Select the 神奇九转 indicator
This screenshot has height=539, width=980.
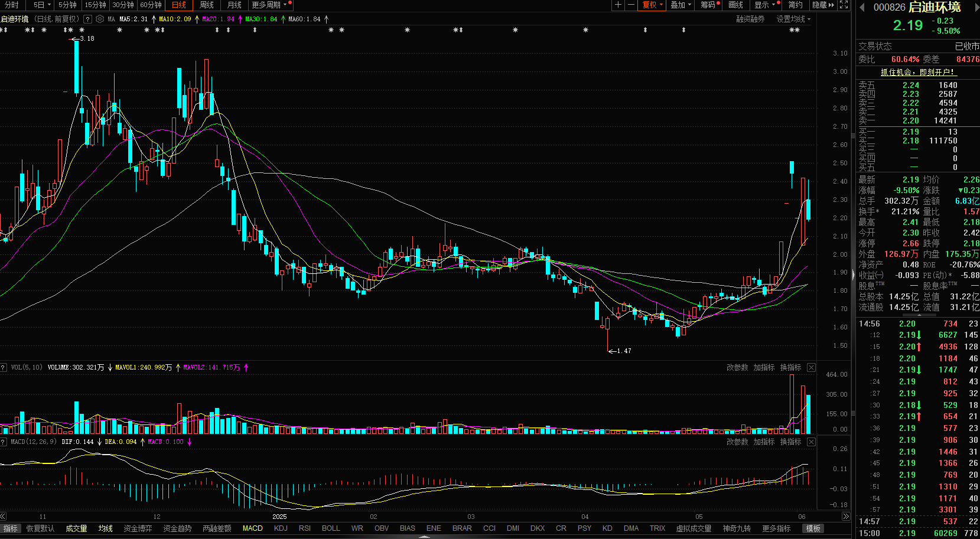point(737,528)
